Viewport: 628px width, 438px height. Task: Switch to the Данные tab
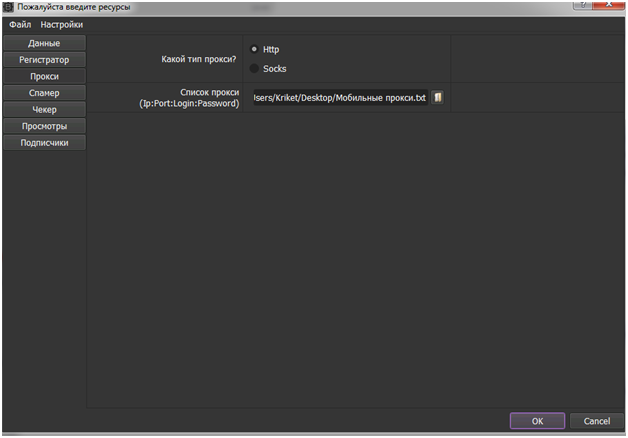click(x=44, y=44)
